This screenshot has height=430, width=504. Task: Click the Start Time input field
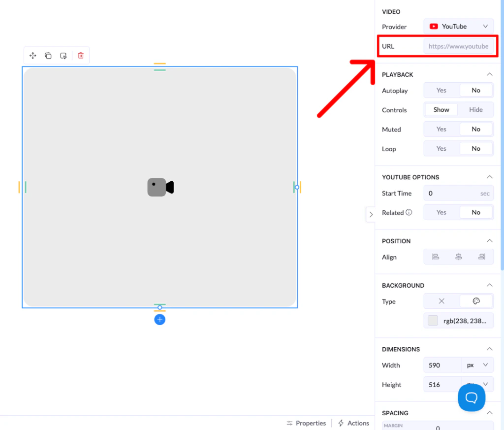(459, 193)
